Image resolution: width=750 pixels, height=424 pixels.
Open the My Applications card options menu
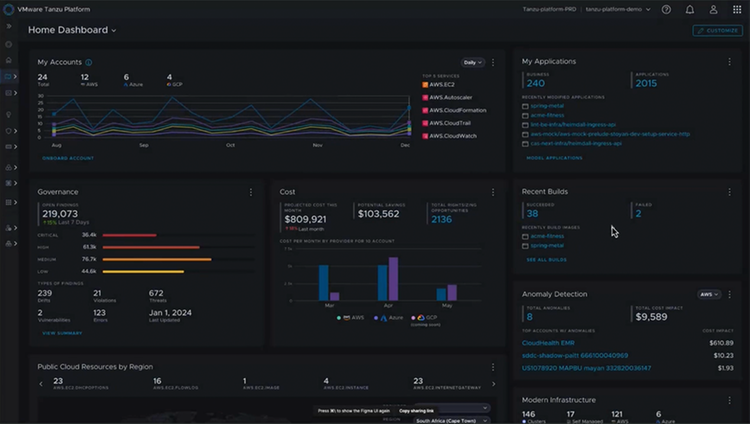(729, 62)
